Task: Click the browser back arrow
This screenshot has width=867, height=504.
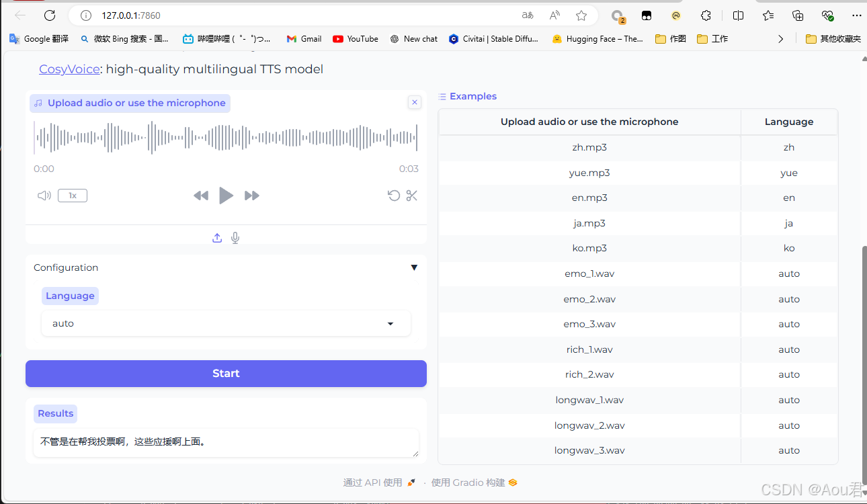Action: [x=20, y=15]
